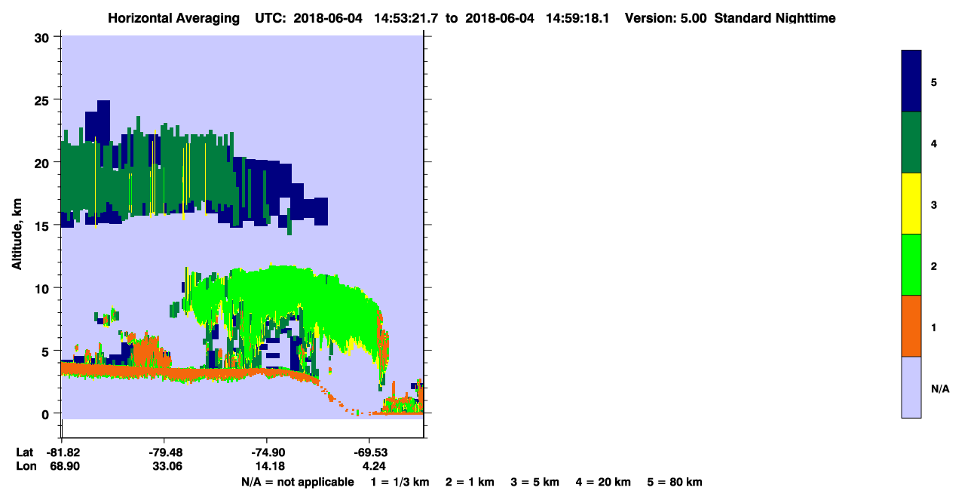Click the bright green colorbar segment labeled 2

pos(911,265)
